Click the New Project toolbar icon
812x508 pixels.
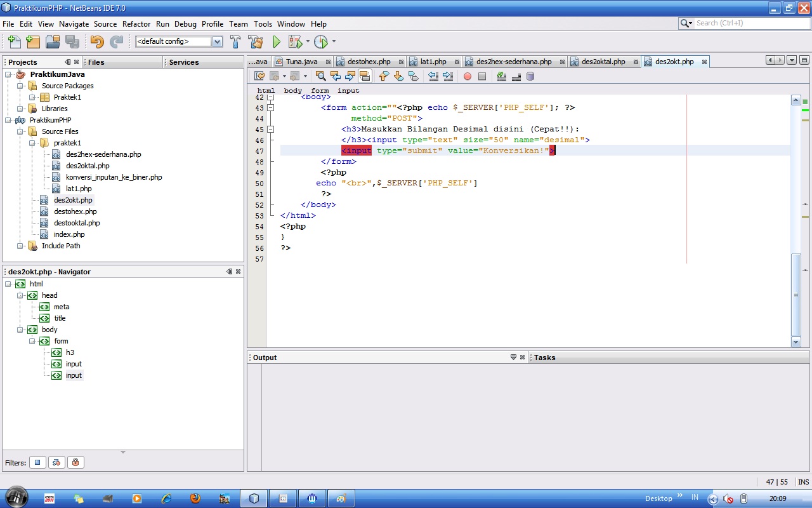click(x=33, y=42)
